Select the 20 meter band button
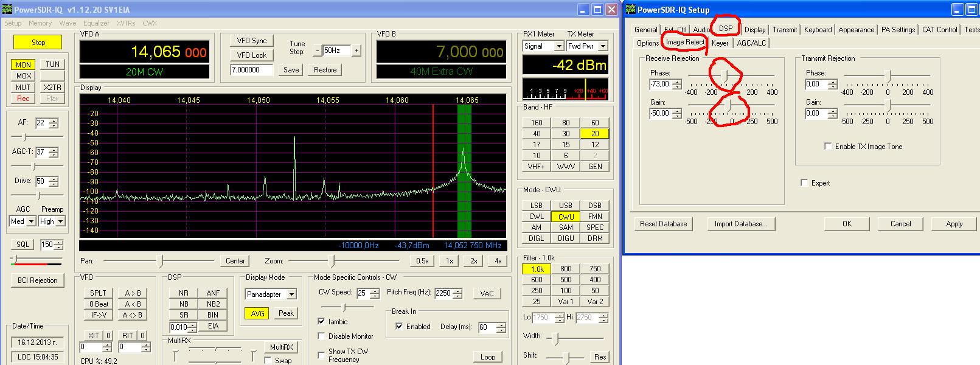This screenshot has height=365, width=980. coord(594,134)
